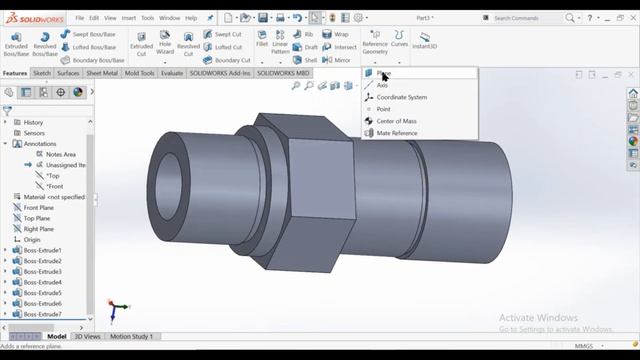The image size is (640, 360).
Task: Open Reference Geometry tool
Action: pos(375,42)
